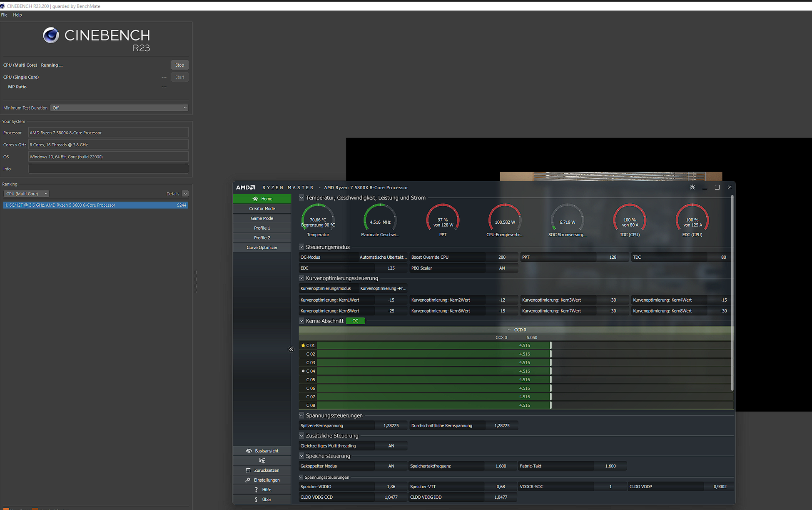Toggle Gekoppelter Modus AN value
The width and height of the screenshot is (812, 510).
[x=391, y=466]
